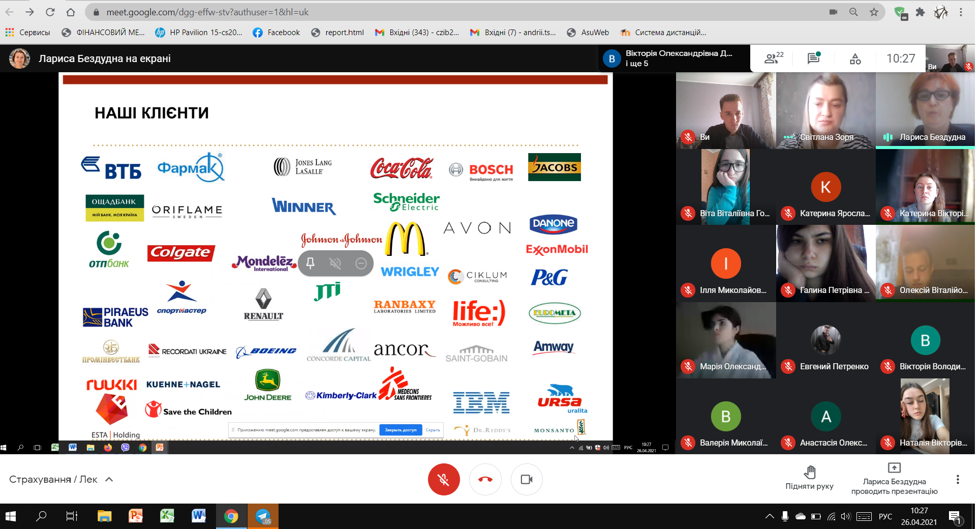Viewport: 980px width, 529px height.
Task: Open Windows taskbar search
Action: point(41,517)
